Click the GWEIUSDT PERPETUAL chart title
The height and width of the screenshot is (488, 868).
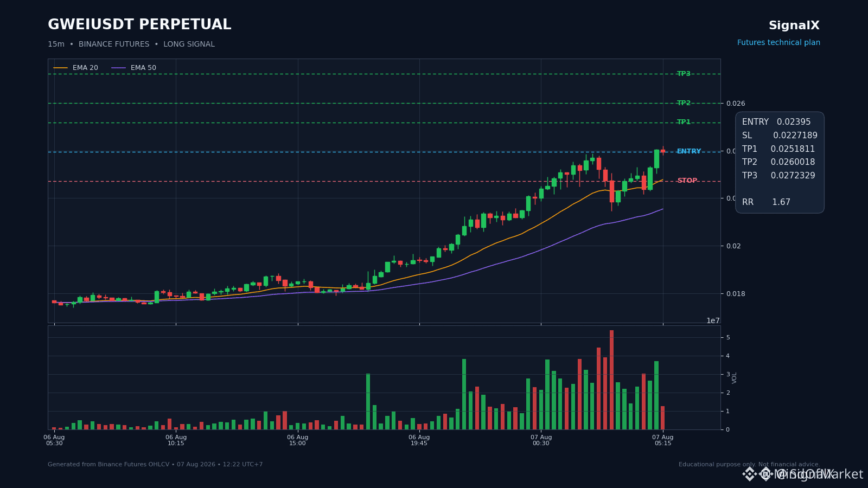point(139,25)
